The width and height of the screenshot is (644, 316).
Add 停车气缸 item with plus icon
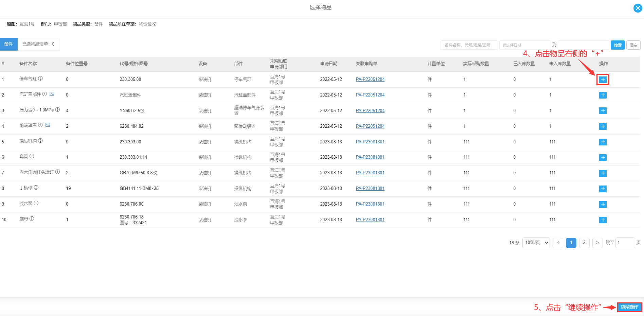point(603,80)
